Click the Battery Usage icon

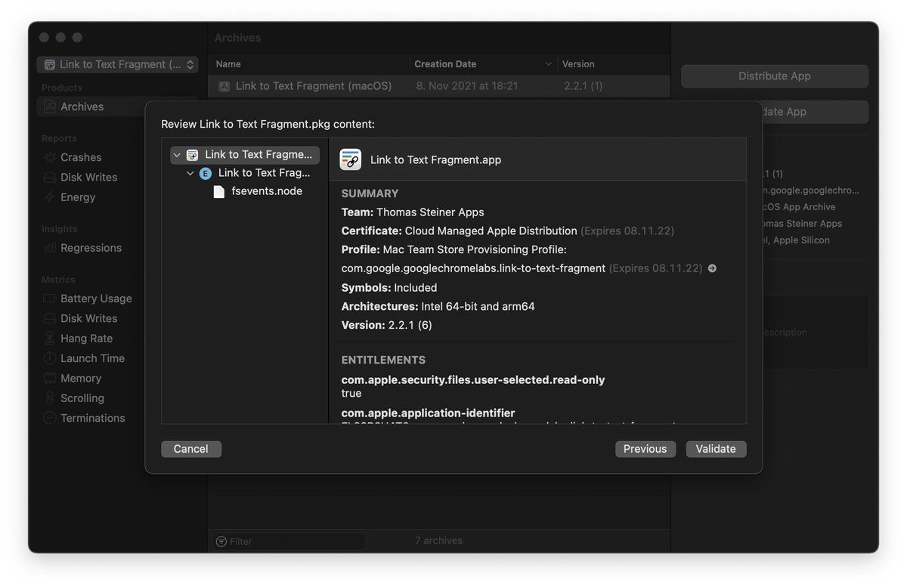[x=50, y=299]
